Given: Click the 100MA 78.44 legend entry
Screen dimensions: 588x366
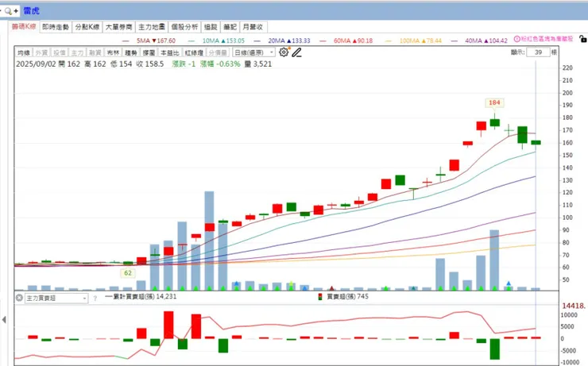Looking at the screenshot, I should coord(420,40).
